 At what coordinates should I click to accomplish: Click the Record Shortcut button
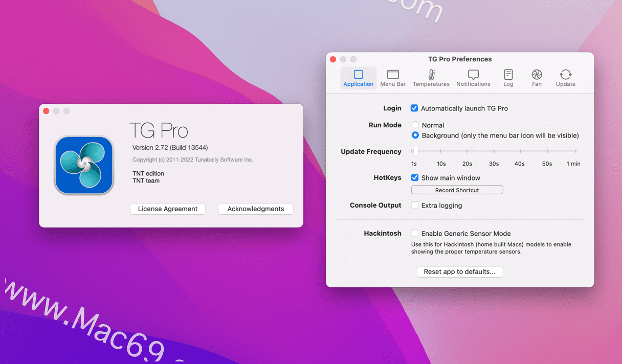(457, 190)
